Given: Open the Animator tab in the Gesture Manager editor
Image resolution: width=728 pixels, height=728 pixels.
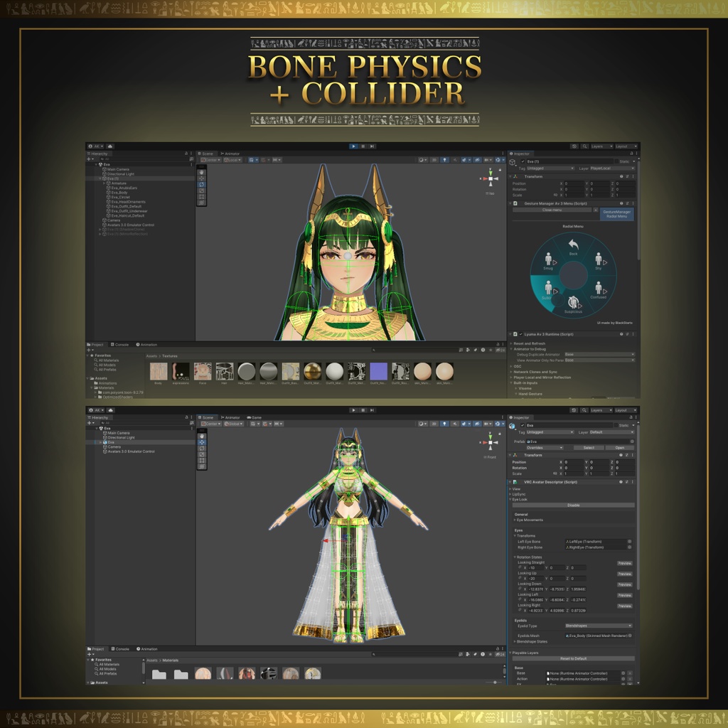Looking at the screenshot, I should 230,154.
